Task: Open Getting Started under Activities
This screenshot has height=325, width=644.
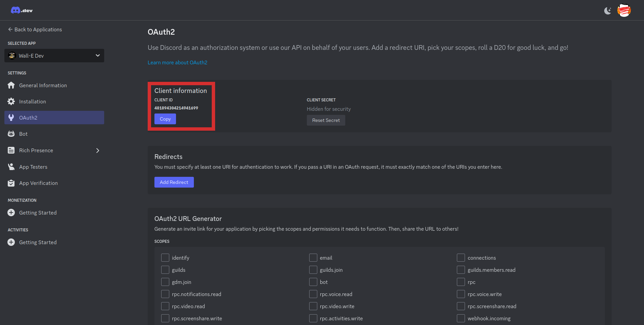Action: (x=54, y=242)
